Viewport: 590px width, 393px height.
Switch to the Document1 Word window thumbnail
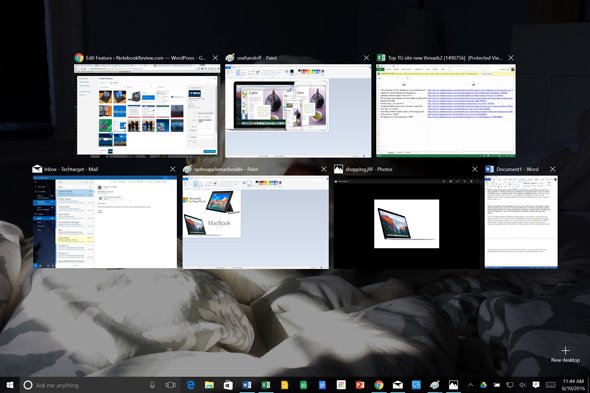click(x=521, y=222)
